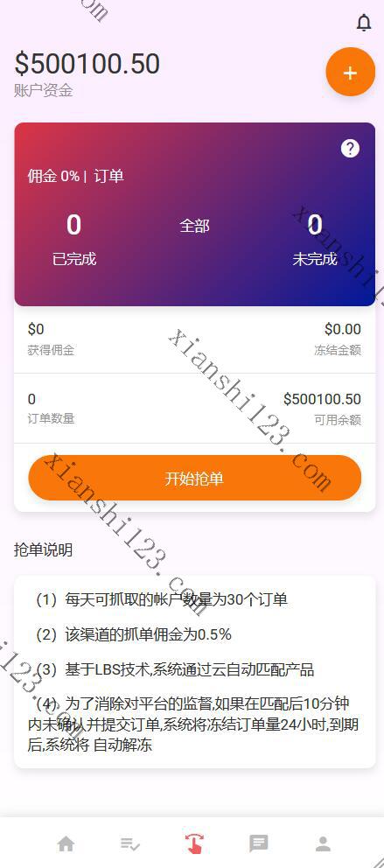This screenshot has width=384, height=868.
Task: View completed orders 已完成
Action: click(x=74, y=258)
